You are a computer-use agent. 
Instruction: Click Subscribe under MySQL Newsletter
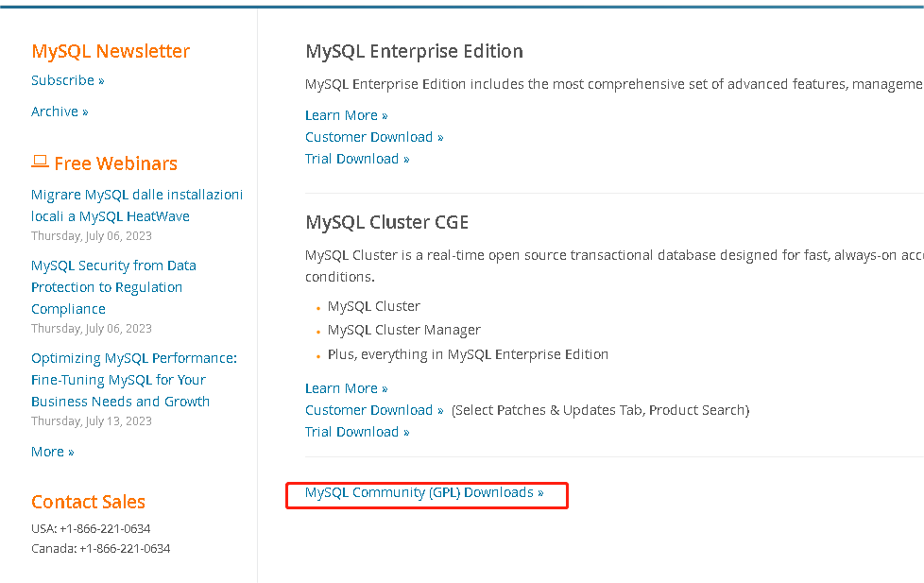pos(61,80)
